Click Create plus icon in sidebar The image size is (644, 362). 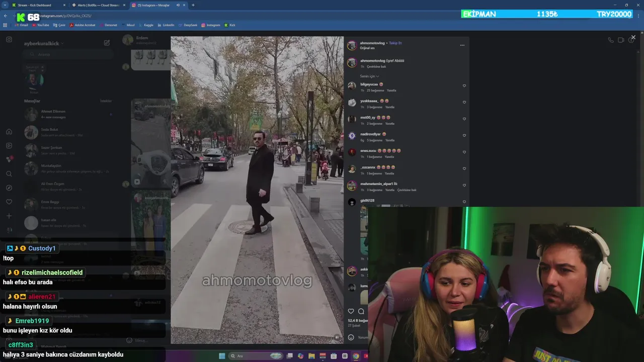tap(9, 216)
